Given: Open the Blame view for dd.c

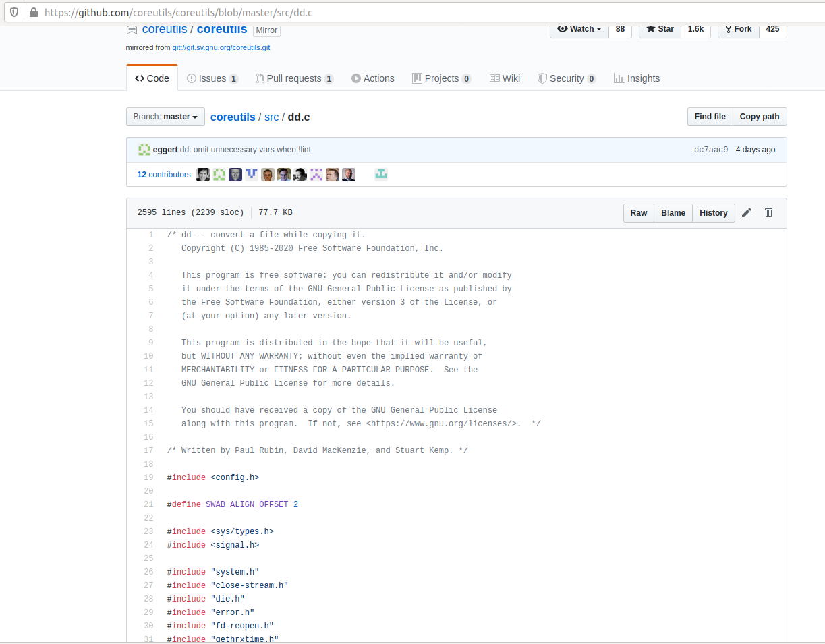Looking at the screenshot, I should coord(673,213).
